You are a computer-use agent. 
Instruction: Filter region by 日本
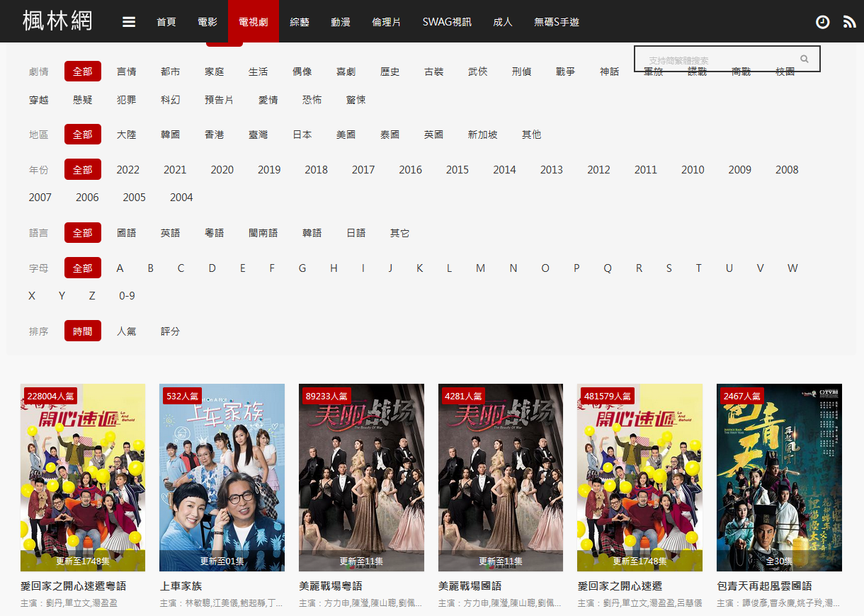coord(302,135)
